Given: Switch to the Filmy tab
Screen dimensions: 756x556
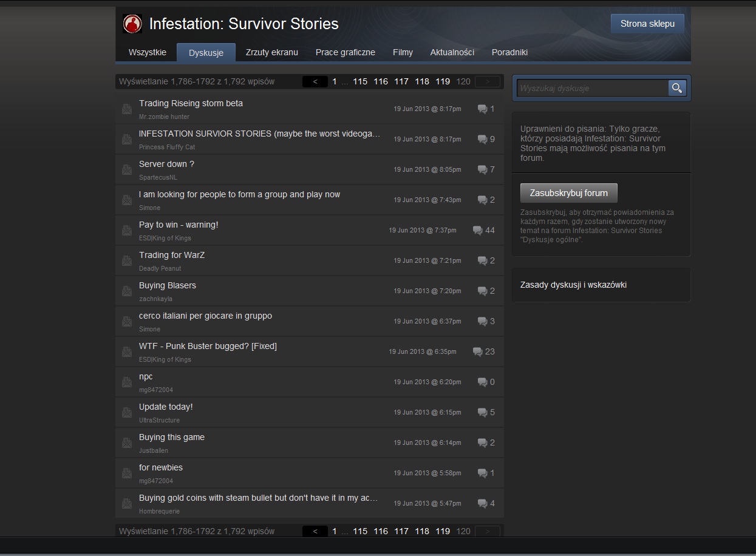Looking at the screenshot, I should point(403,52).
